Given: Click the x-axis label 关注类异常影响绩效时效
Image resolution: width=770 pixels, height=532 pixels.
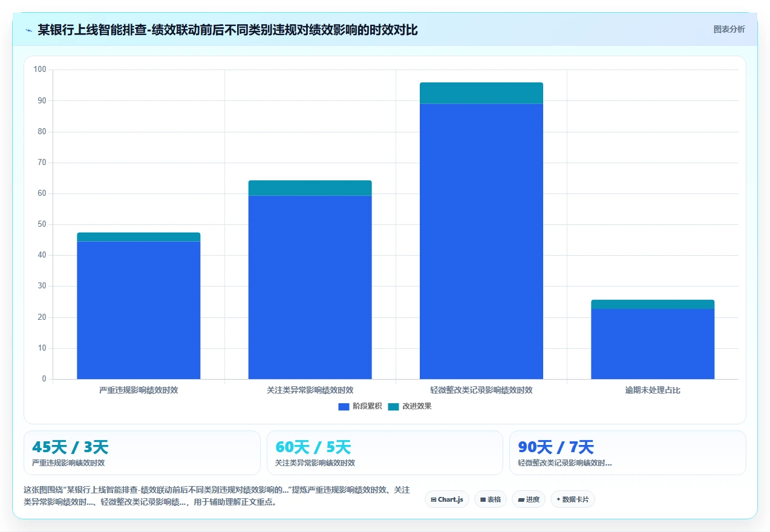Looking at the screenshot, I should coord(310,391).
